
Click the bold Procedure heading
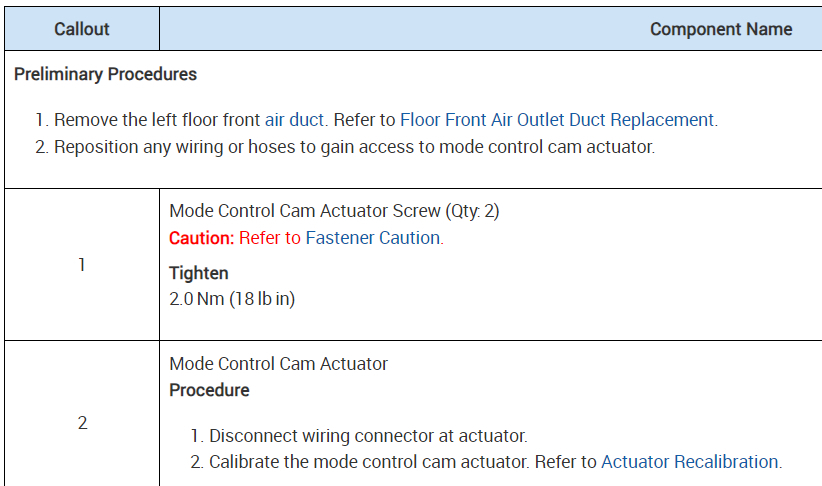tap(209, 390)
